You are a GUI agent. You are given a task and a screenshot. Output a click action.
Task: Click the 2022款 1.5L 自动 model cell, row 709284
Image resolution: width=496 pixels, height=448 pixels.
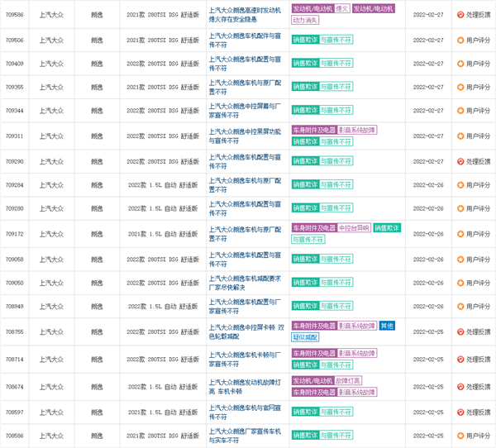point(163,185)
